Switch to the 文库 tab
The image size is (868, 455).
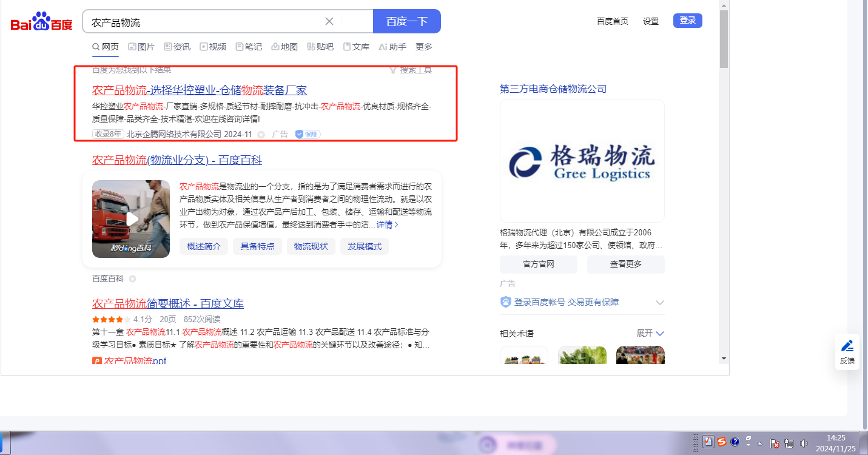(x=356, y=47)
